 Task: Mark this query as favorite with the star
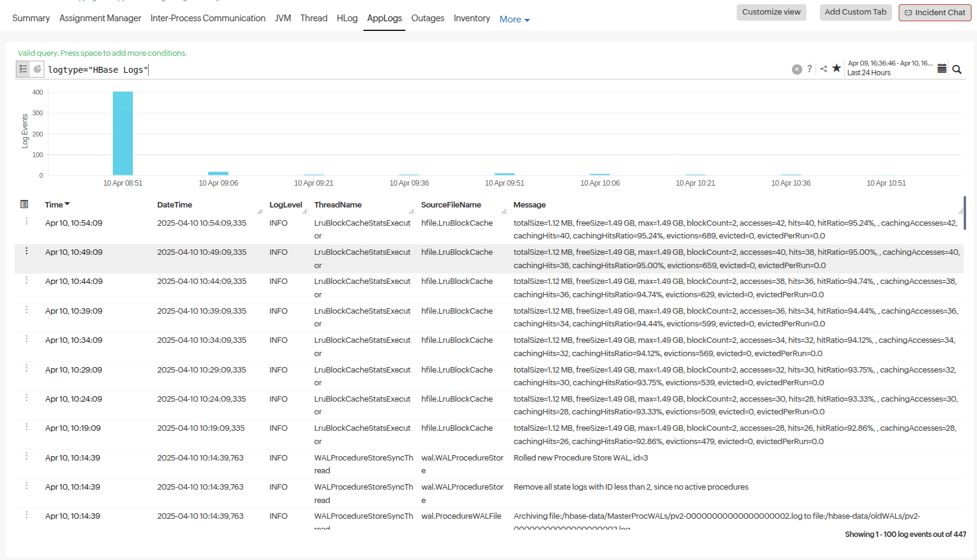pos(836,69)
